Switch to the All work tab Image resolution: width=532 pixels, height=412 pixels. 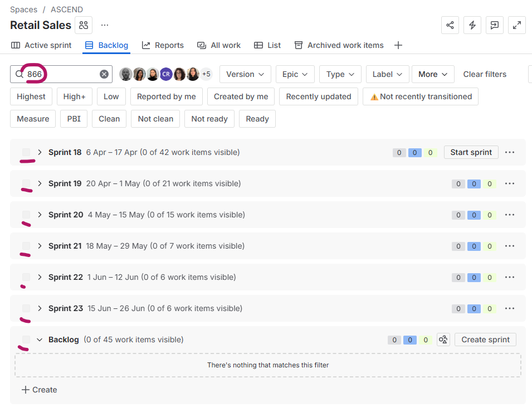[219, 45]
